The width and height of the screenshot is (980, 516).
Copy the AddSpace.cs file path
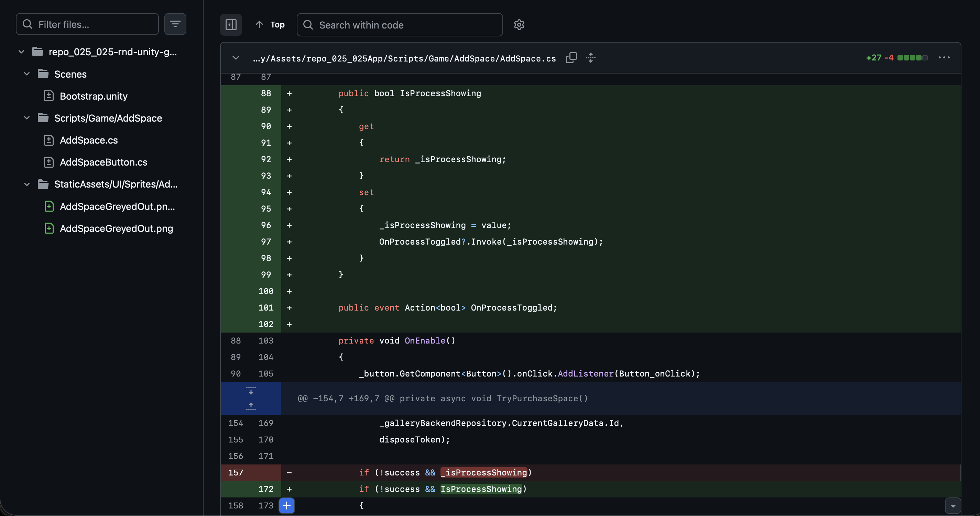point(571,58)
